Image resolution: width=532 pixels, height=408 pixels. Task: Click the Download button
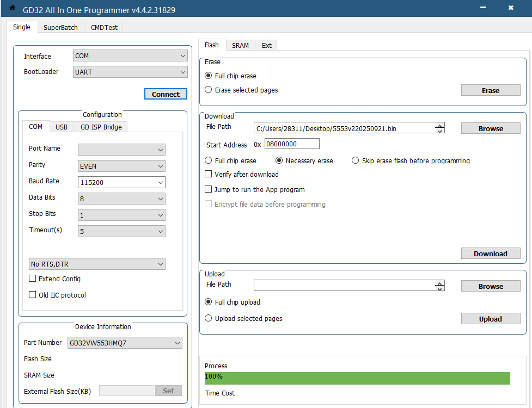click(x=491, y=254)
